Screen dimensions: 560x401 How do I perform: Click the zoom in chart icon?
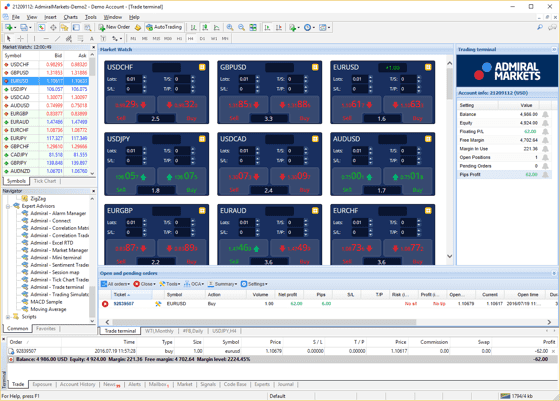230,27
